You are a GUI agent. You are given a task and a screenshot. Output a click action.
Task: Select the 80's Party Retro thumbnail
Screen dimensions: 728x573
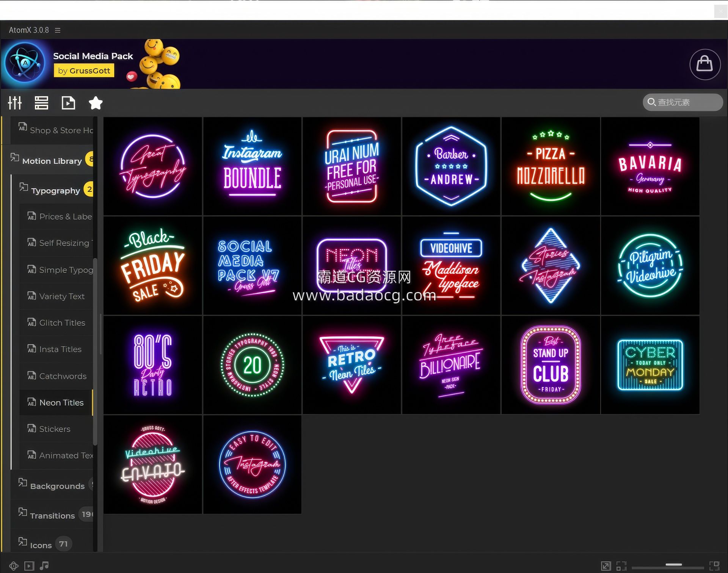pyautogui.click(x=153, y=365)
